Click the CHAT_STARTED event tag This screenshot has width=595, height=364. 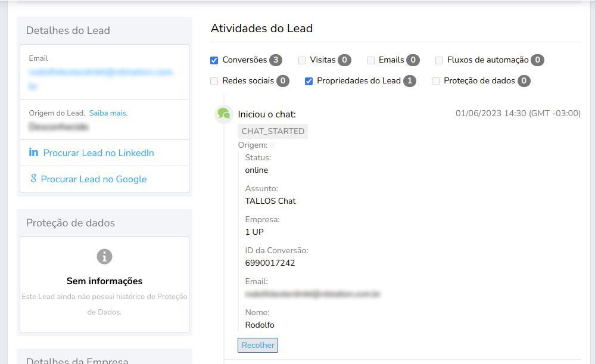[x=273, y=131]
